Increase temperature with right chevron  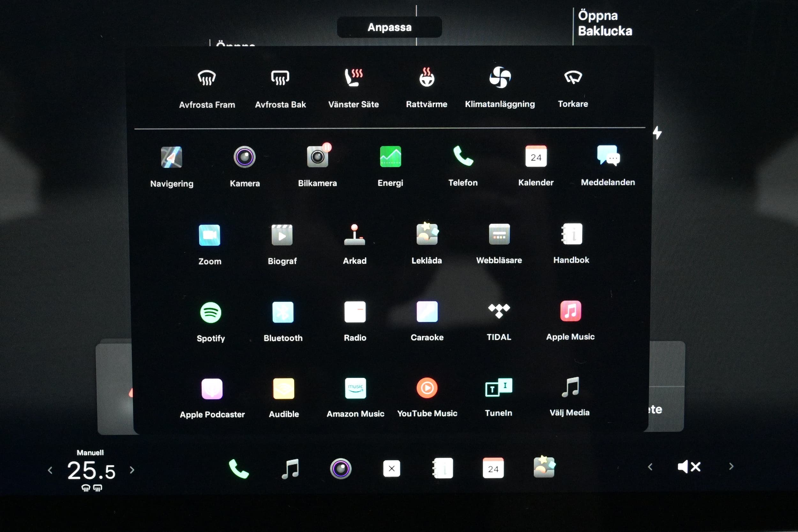tap(132, 470)
